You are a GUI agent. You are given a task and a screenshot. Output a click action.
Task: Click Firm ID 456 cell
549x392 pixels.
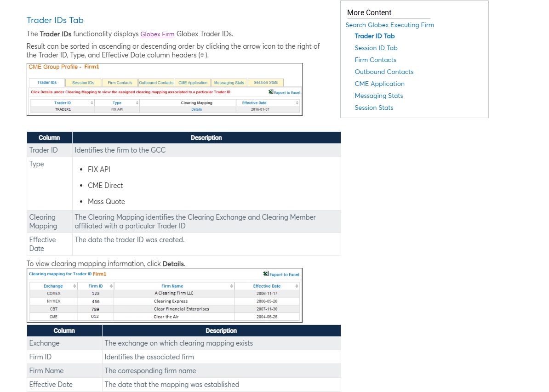coord(96,301)
